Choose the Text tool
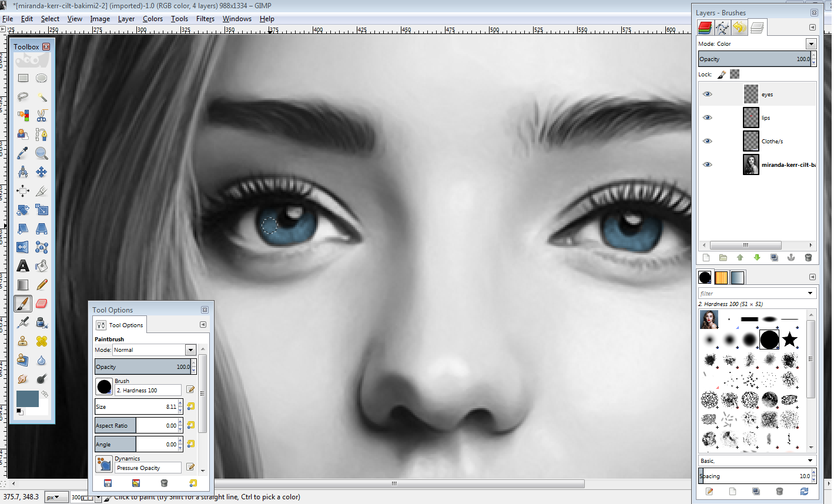Viewport: 834px width, 504px height. [x=22, y=266]
